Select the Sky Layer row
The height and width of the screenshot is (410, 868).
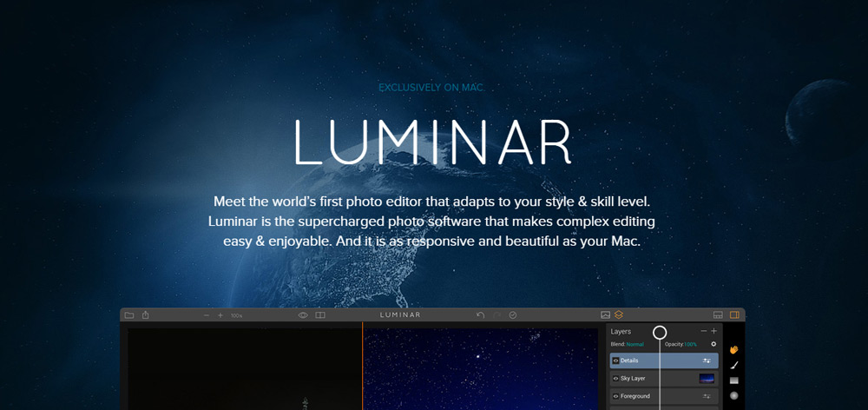click(664, 379)
